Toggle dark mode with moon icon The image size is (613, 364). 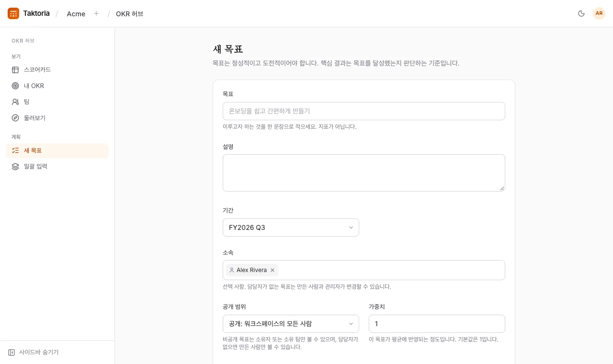tap(581, 13)
